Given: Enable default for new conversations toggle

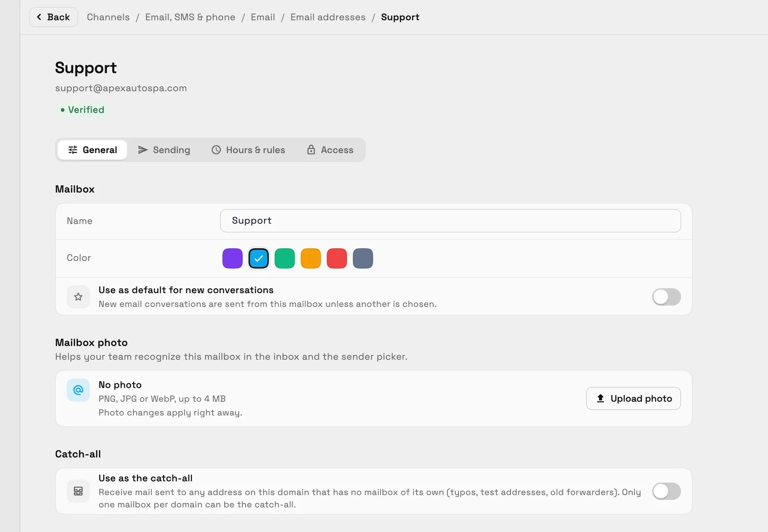Looking at the screenshot, I should click(666, 297).
